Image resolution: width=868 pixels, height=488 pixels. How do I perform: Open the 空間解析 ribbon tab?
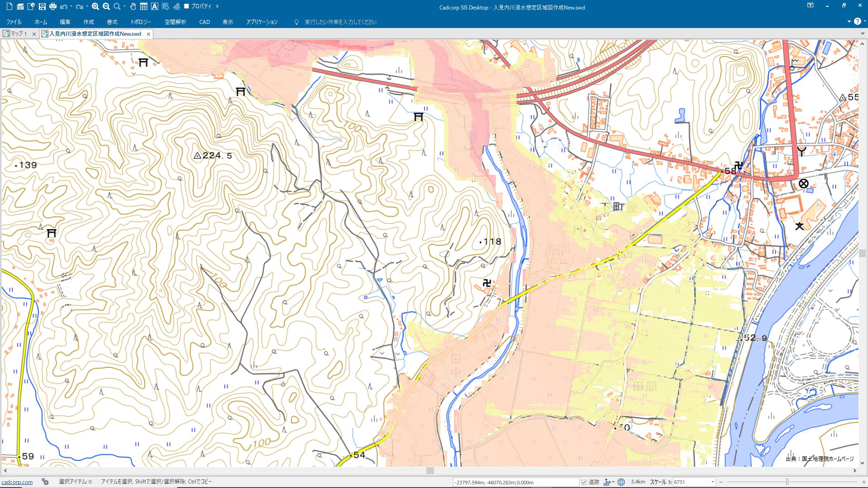click(x=175, y=22)
